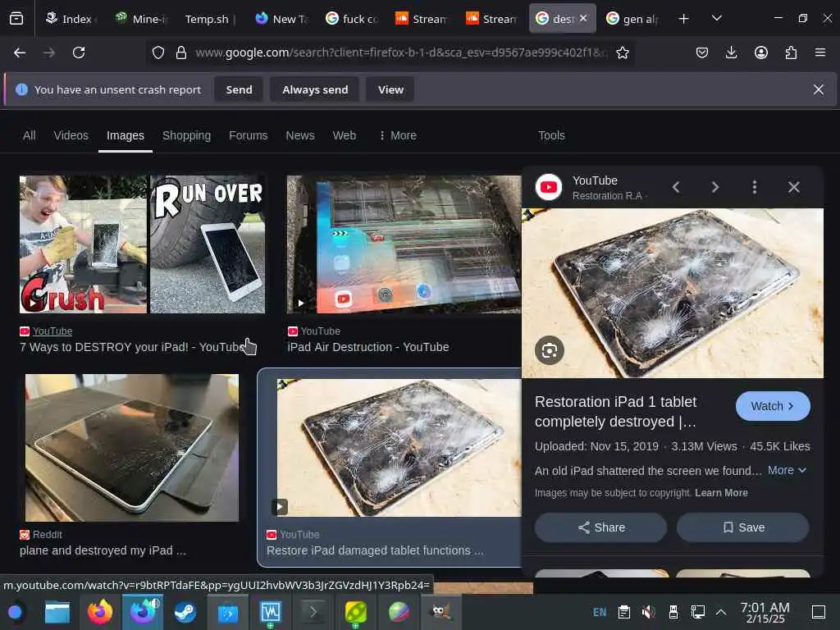This screenshot has height=630, width=840.
Task: Click the tracking protection shield icon
Action: pos(158,52)
